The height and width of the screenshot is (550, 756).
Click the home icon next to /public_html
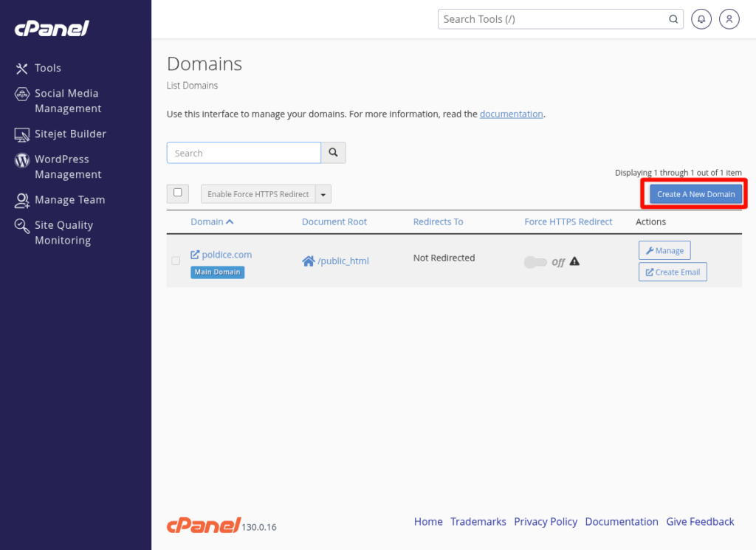(x=309, y=261)
